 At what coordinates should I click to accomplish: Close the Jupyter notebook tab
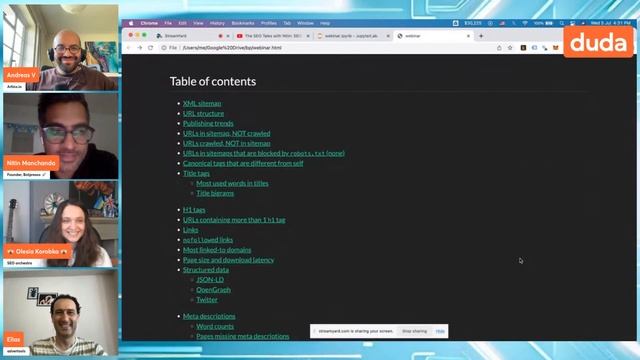tap(388, 36)
